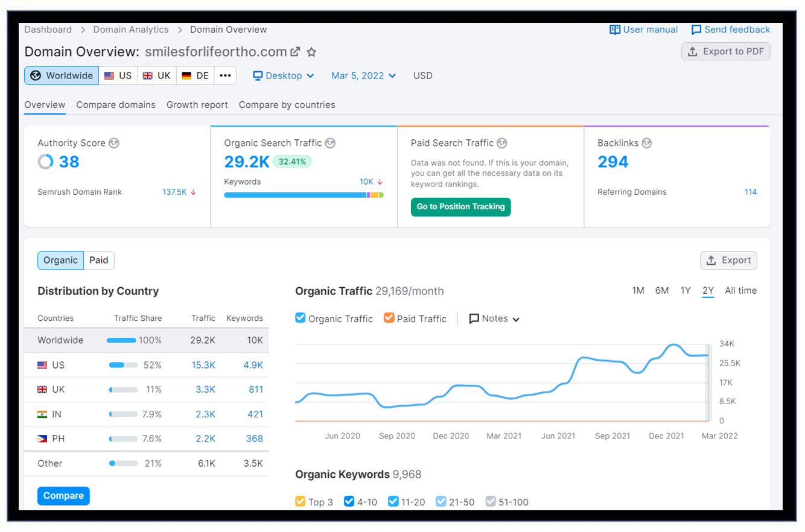
Task: Open the US 15.3K traffic value
Action: (203, 365)
